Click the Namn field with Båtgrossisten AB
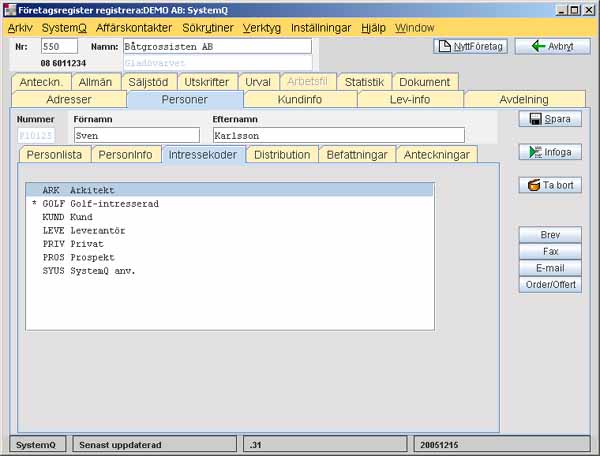 tap(217, 46)
